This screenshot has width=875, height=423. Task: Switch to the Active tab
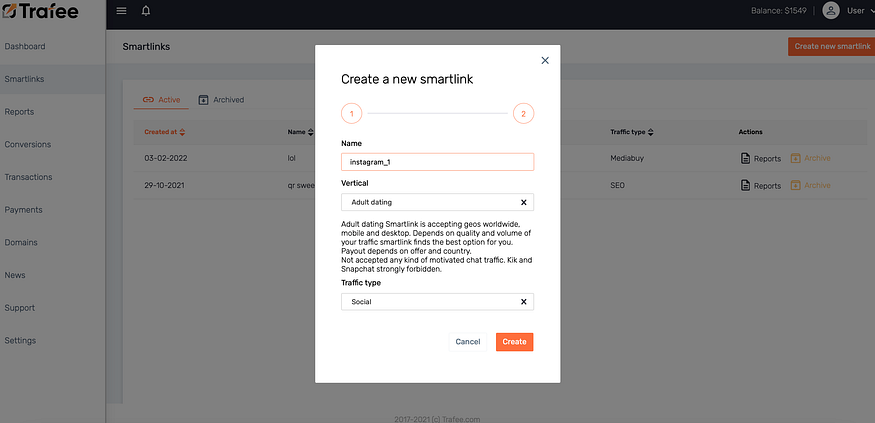point(161,100)
